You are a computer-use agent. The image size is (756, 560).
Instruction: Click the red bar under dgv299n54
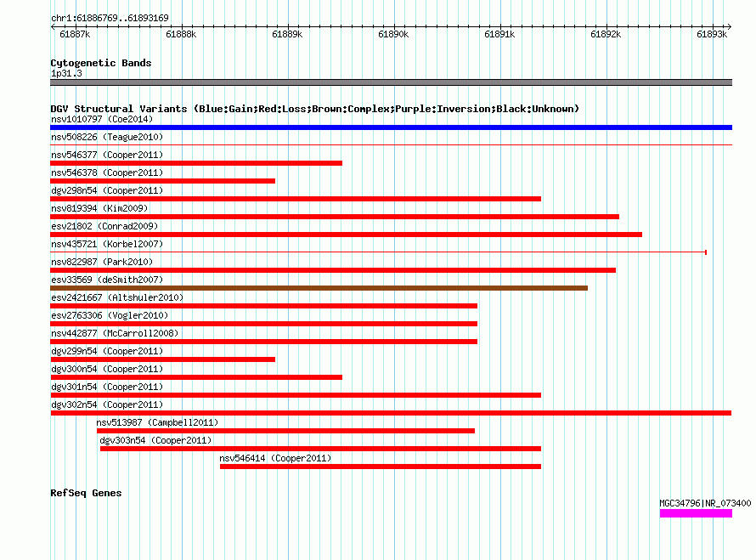(x=162, y=359)
